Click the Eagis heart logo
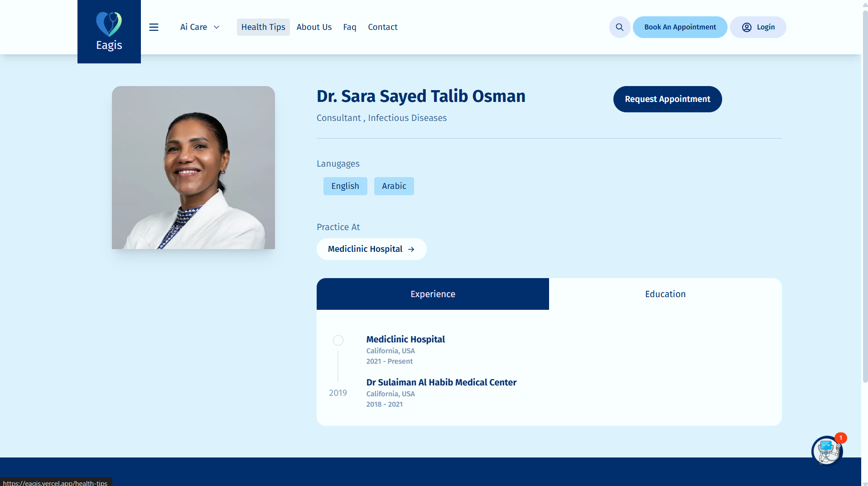This screenshot has width=868, height=486. (x=109, y=24)
